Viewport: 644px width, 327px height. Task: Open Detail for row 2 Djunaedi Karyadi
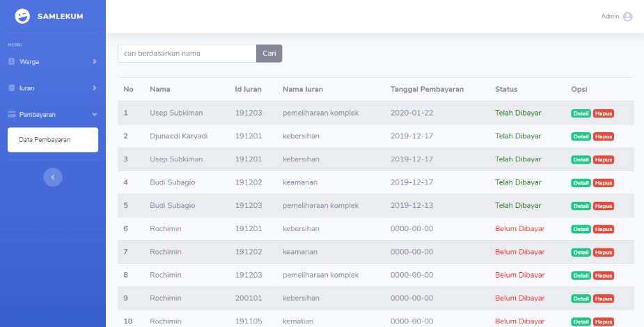581,136
